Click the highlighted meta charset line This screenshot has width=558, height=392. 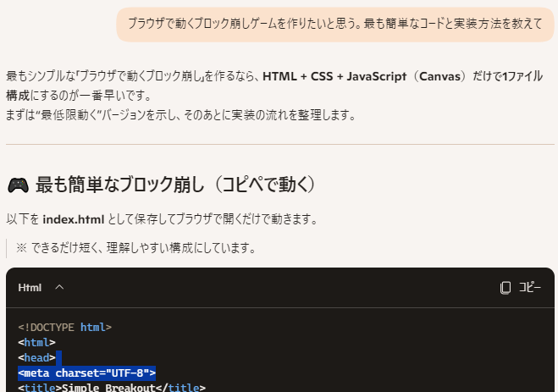click(86, 373)
